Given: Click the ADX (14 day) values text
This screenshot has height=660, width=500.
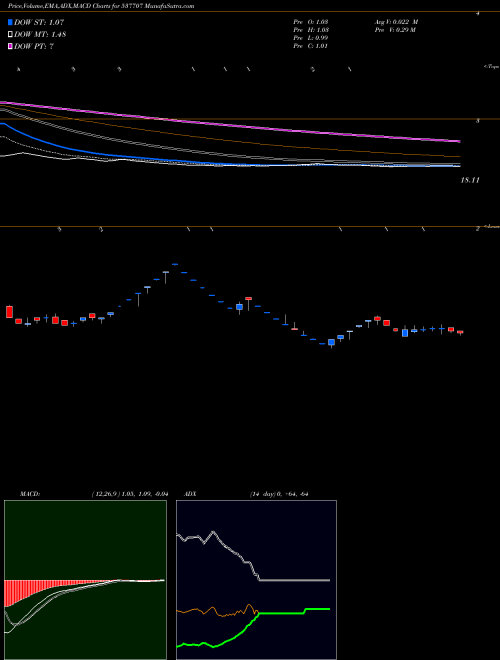Looking at the screenshot, I should click(279, 494).
